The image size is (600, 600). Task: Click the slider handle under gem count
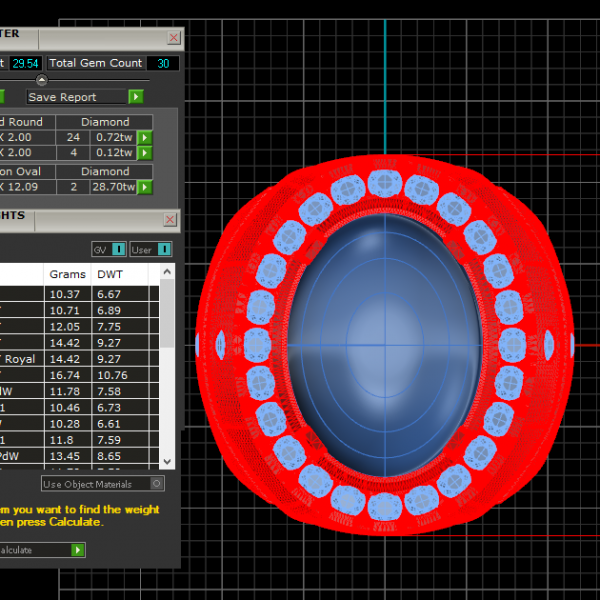(41, 80)
